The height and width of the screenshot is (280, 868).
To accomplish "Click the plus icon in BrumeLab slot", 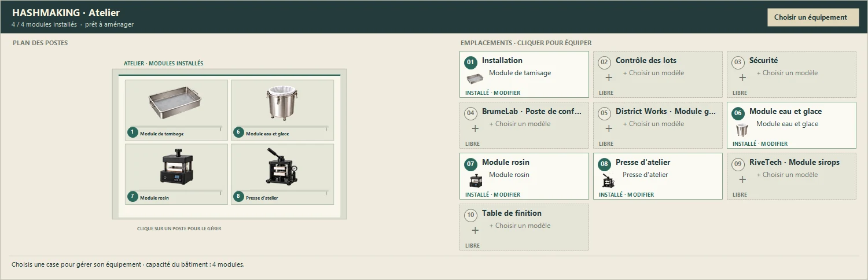I will pos(475,128).
